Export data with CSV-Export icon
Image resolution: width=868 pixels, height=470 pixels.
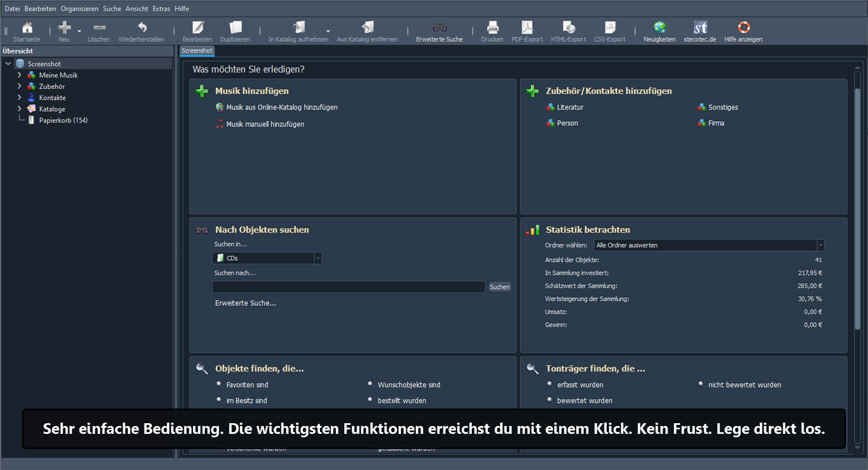[610, 32]
